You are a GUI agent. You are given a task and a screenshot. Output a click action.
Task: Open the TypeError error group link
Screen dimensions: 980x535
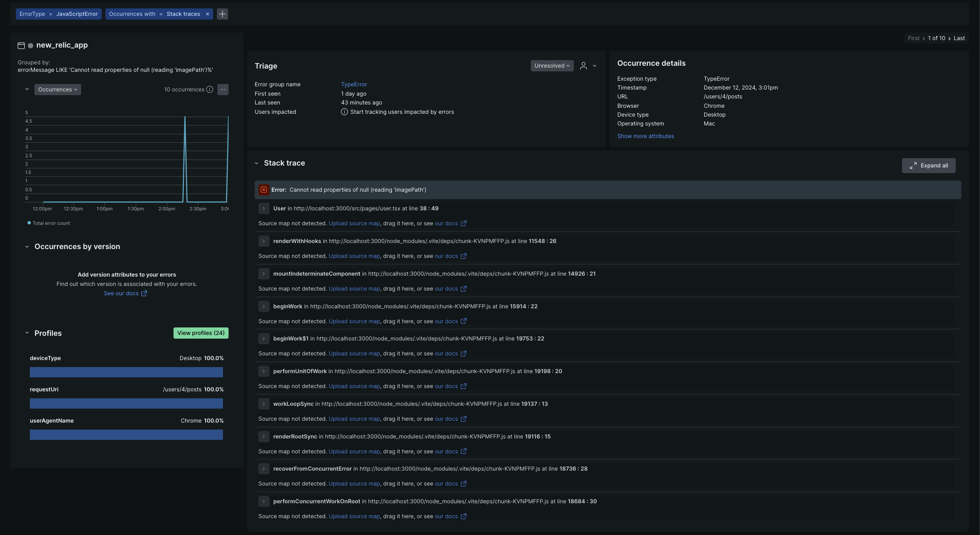pyautogui.click(x=354, y=84)
